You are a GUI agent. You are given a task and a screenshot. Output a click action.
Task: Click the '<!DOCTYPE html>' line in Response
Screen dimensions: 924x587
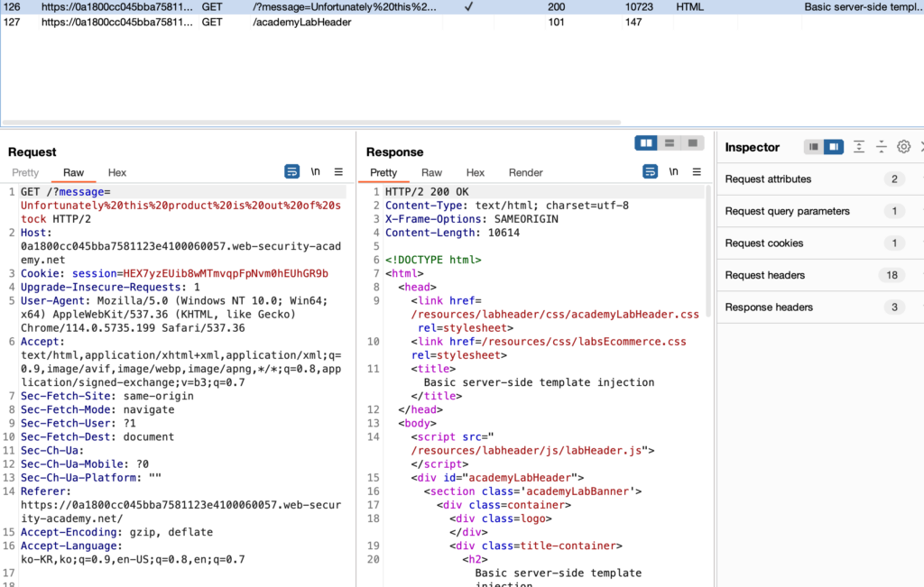click(433, 260)
